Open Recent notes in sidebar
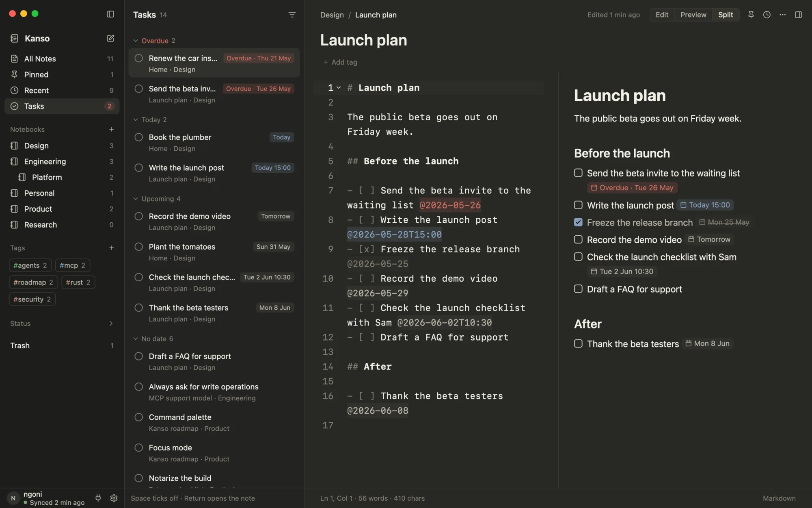Image resolution: width=812 pixels, height=508 pixels. click(x=62, y=90)
